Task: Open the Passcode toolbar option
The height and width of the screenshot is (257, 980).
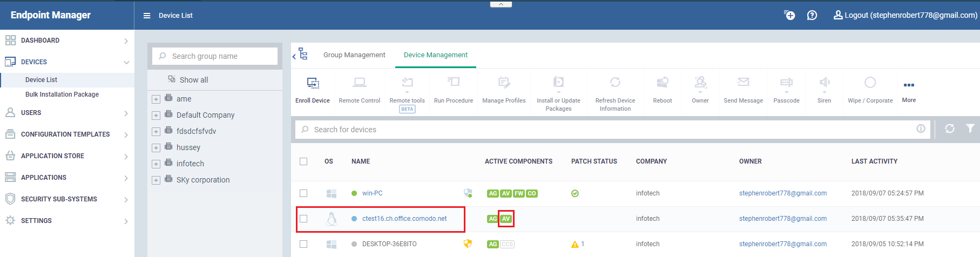Action: (787, 90)
